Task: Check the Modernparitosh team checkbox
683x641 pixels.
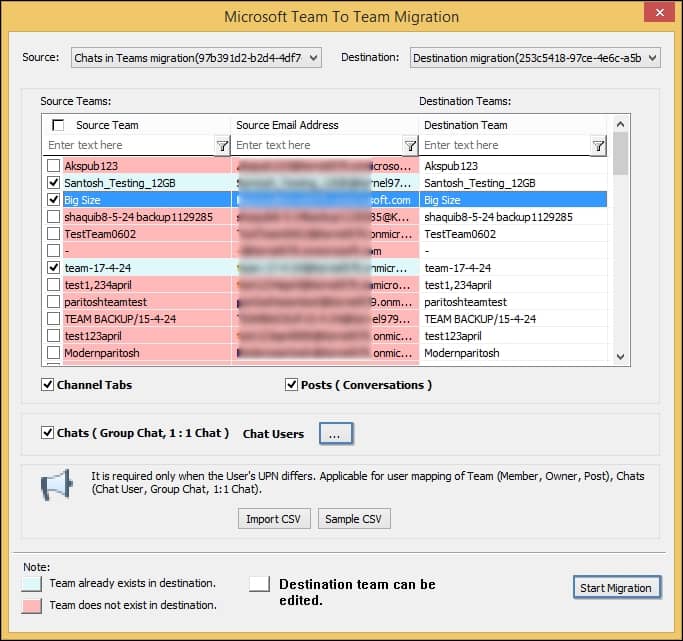Action: pos(54,352)
